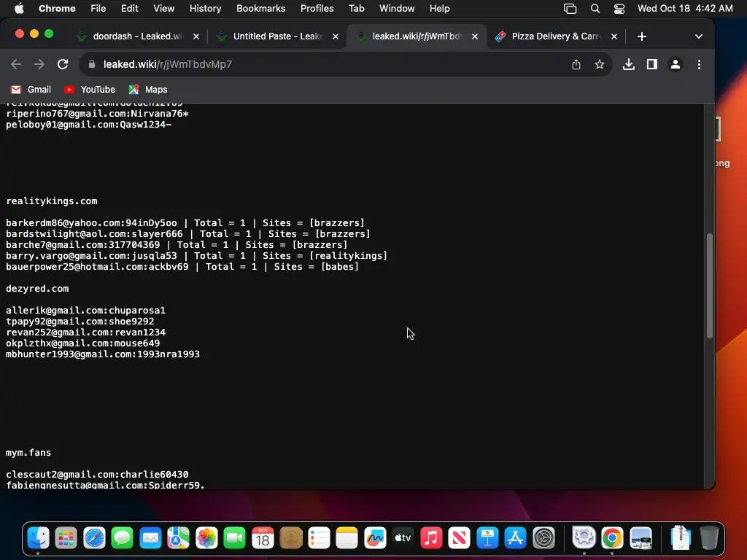Open the Chrome downloads panel
747x560 pixels.
coord(628,64)
